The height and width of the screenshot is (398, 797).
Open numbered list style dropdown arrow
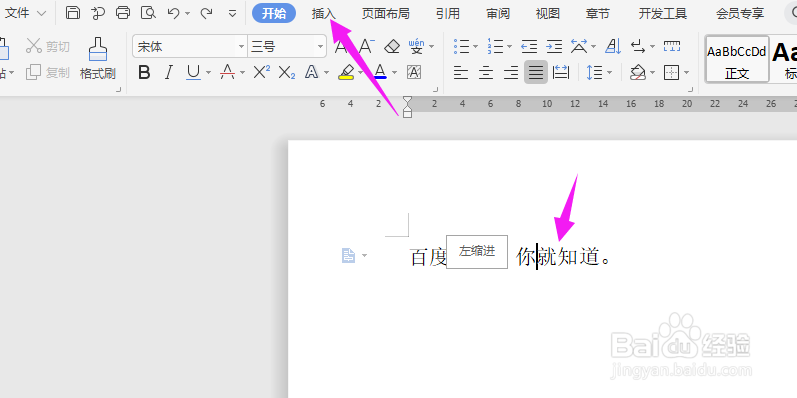510,47
